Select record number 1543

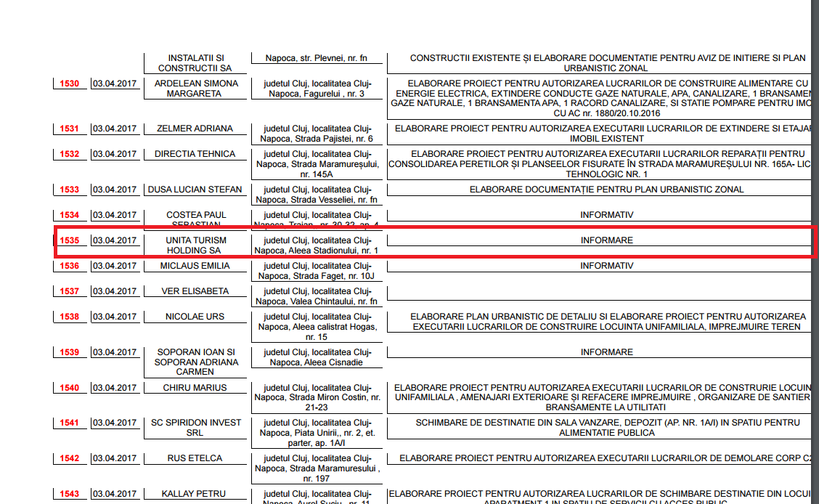point(70,494)
